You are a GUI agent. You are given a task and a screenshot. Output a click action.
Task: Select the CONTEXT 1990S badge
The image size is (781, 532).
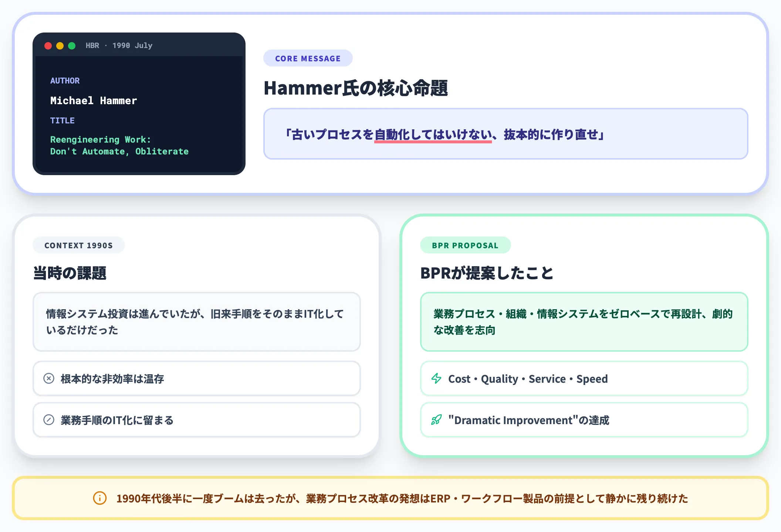pyautogui.click(x=78, y=245)
